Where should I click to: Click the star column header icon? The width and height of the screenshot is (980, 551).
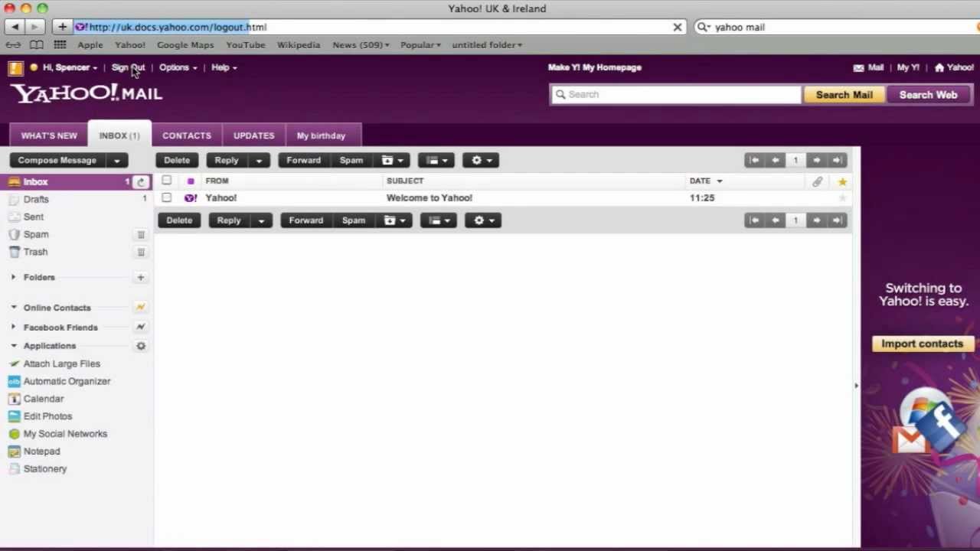coord(842,181)
